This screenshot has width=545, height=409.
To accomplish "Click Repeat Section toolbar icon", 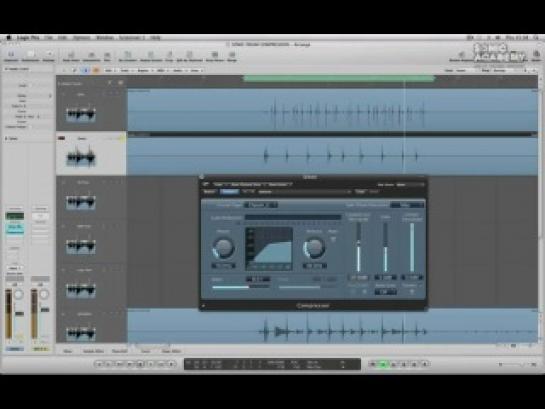I will click(151, 56).
